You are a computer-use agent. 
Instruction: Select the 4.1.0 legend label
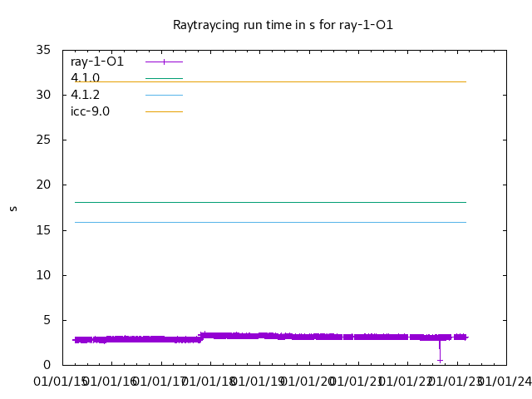coord(85,78)
